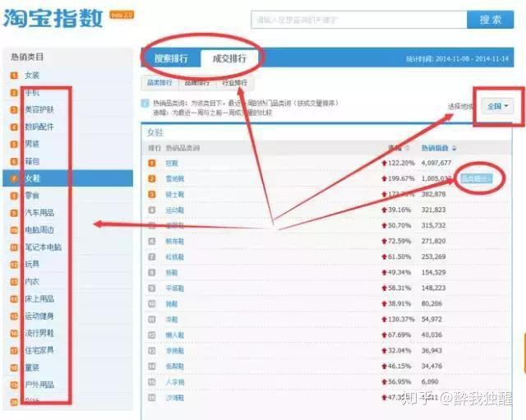Viewport: 526px width, 420px height.
Task: Open the 女装 category
Action: coord(32,75)
